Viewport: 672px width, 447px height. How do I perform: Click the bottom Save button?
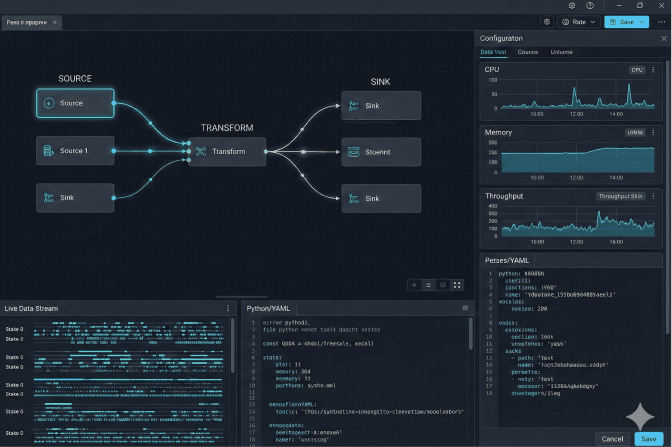coord(648,438)
